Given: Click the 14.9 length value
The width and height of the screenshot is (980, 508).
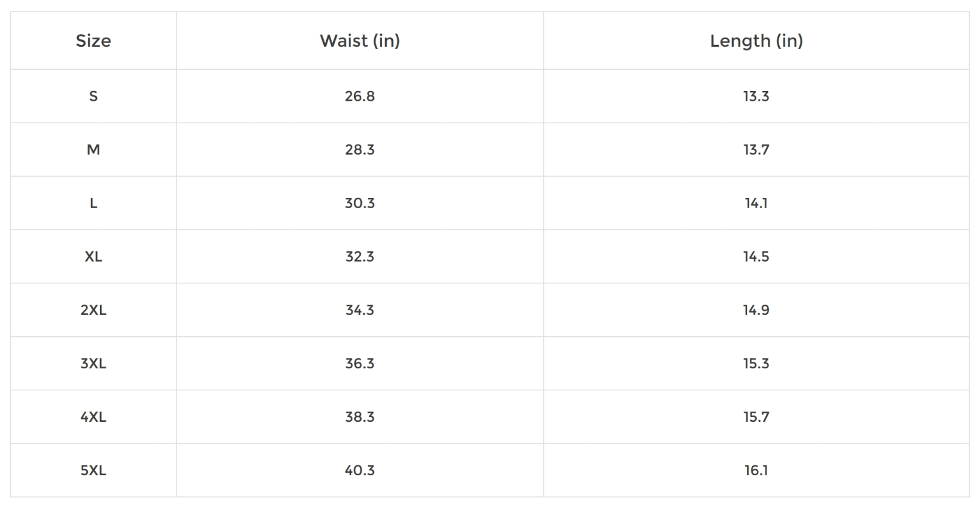Looking at the screenshot, I should pyautogui.click(x=756, y=310).
